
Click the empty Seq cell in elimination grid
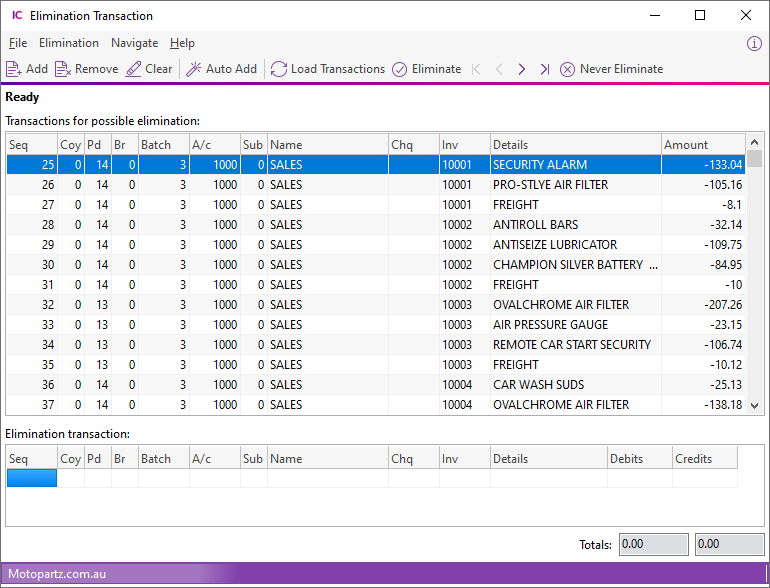32,479
